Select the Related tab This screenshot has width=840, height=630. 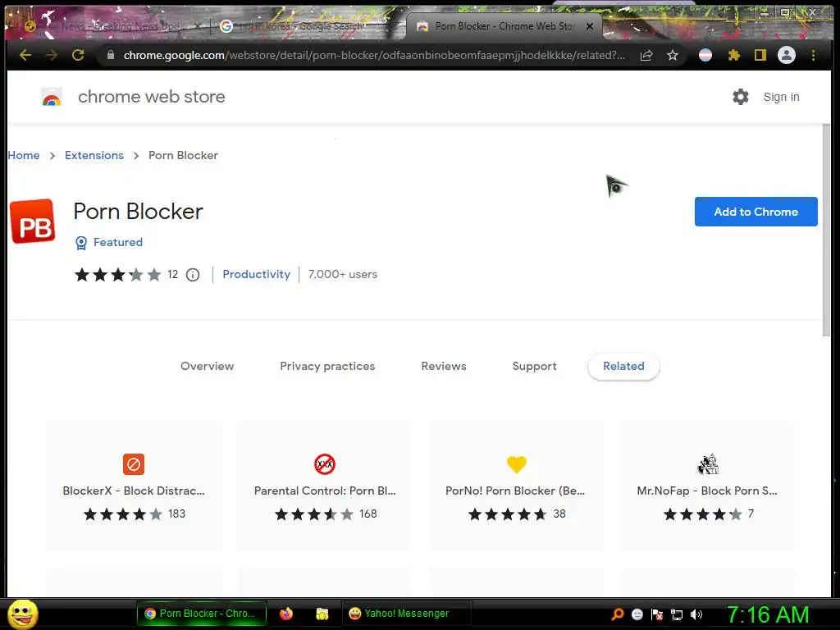(x=623, y=367)
